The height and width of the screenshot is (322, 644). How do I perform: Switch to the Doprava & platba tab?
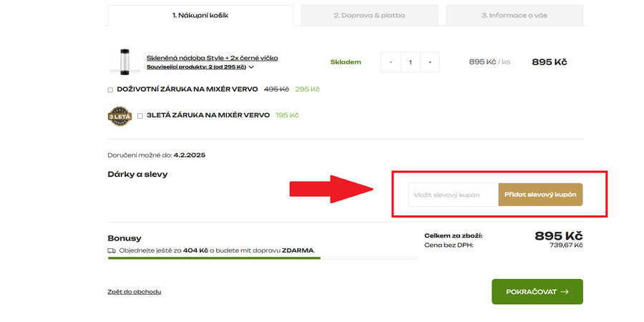pos(369,16)
